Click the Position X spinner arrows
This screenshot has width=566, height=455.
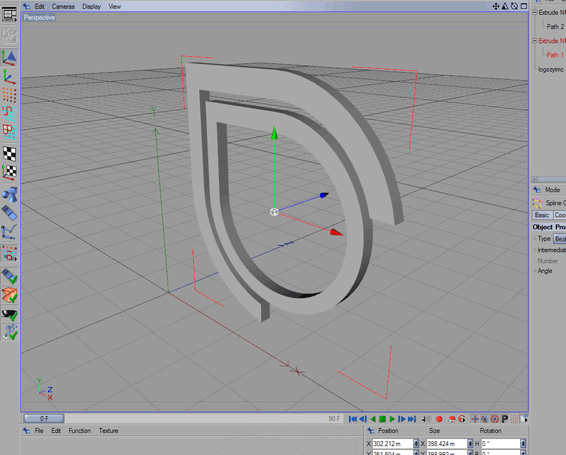416,443
